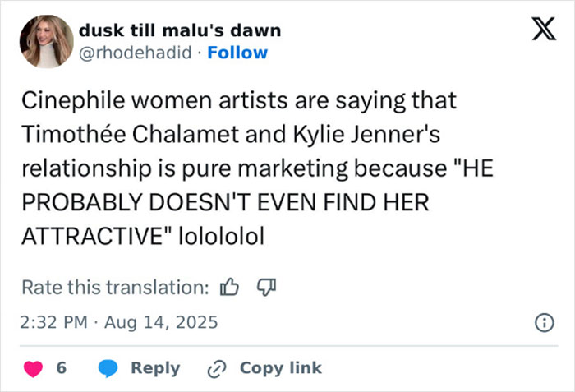Click the like count number 6
Viewport: 575px width, 392px height.
(x=62, y=368)
